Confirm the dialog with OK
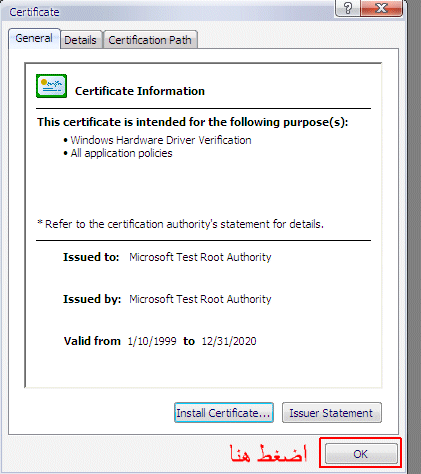Screen dimensions: 421x474 pyautogui.click(x=361, y=454)
